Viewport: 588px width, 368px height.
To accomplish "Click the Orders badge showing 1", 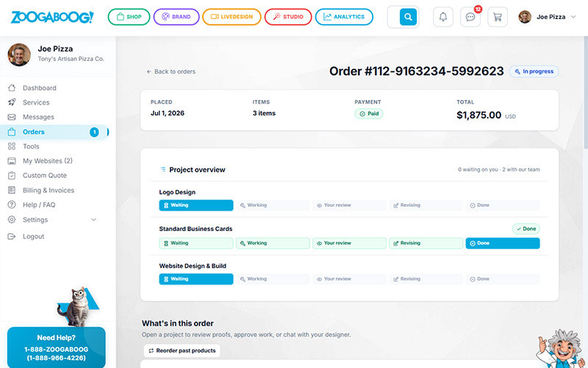I will pos(94,132).
